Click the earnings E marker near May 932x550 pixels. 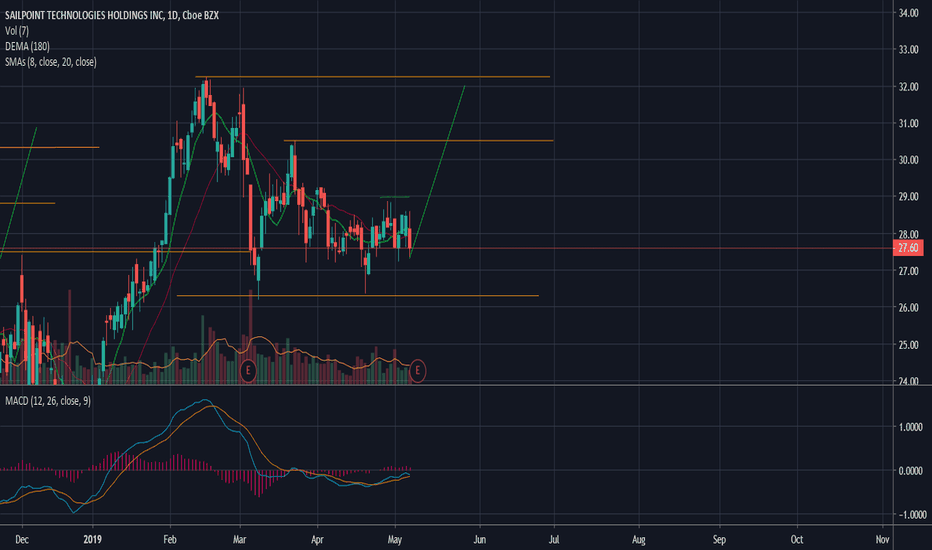point(417,371)
